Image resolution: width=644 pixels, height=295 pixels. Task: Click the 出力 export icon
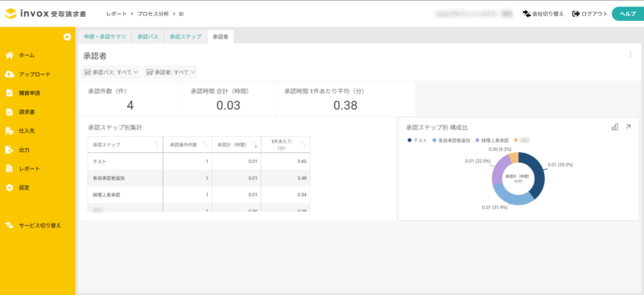(10, 150)
